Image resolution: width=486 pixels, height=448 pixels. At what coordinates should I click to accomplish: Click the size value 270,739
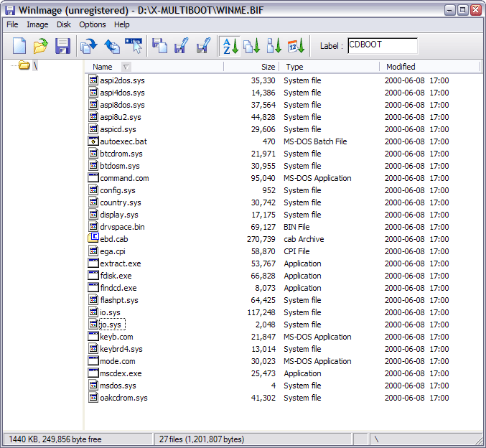coord(261,239)
